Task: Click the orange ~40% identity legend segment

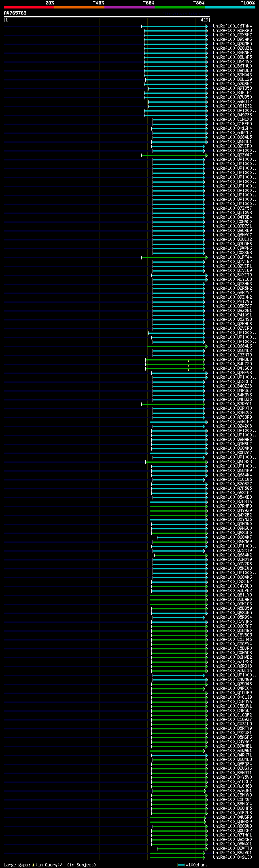Action: point(79,7)
